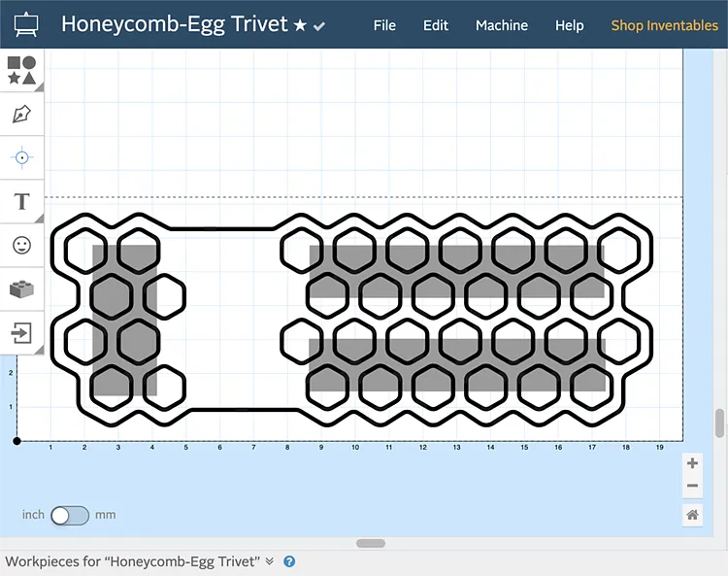
Task: Open the Edit menu
Action: pos(436,25)
